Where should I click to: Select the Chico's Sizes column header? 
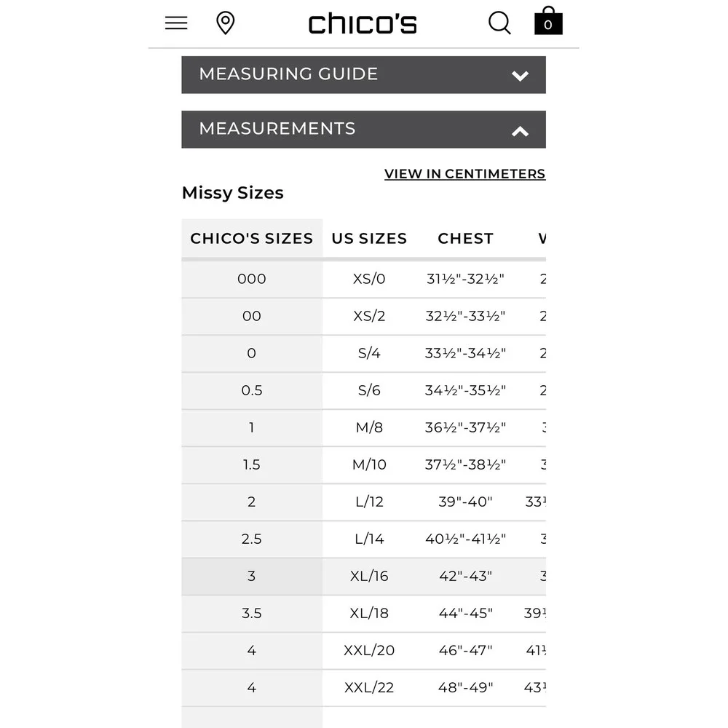252,238
